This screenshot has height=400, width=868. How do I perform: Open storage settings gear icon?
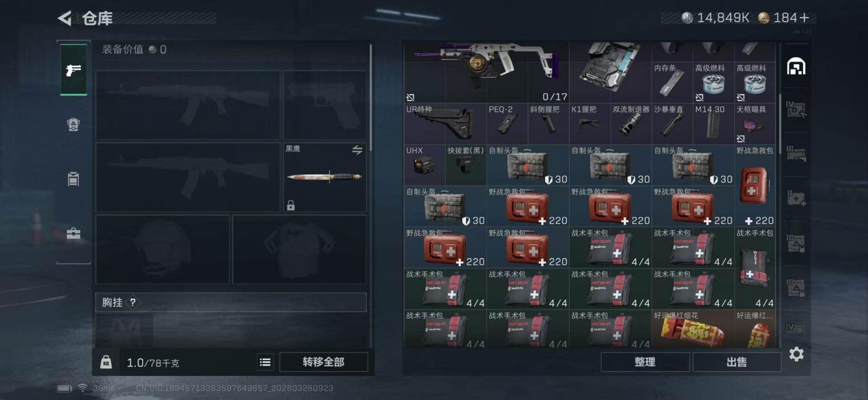tap(796, 354)
